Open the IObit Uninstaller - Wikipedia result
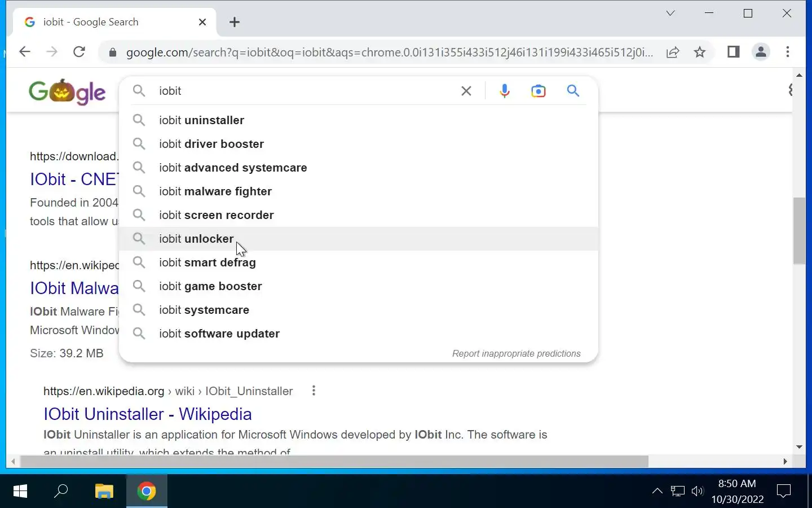 tap(148, 414)
